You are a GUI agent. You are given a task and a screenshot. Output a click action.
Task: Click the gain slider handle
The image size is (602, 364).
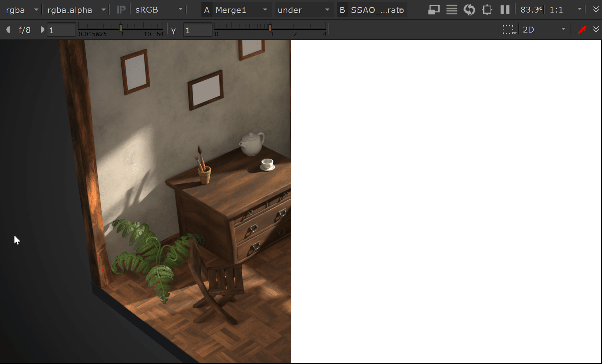[x=121, y=28]
